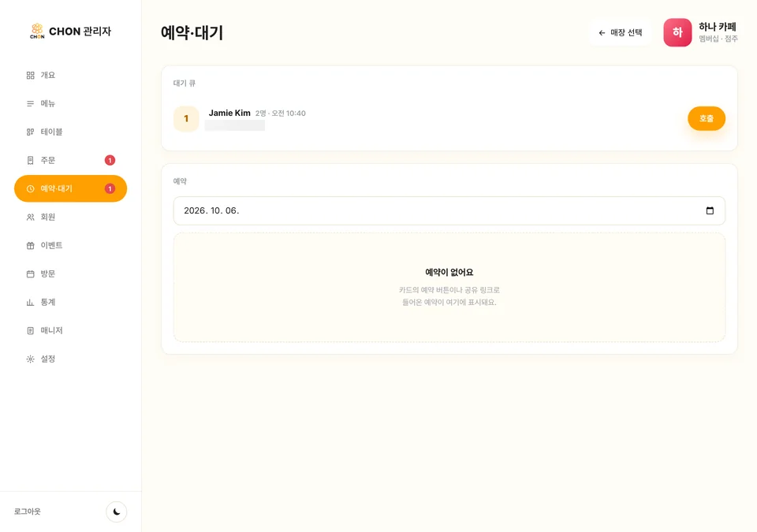Image resolution: width=757 pixels, height=532 pixels.
Task: Click the 개요 grid icon in sidebar
Action: pos(31,76)
